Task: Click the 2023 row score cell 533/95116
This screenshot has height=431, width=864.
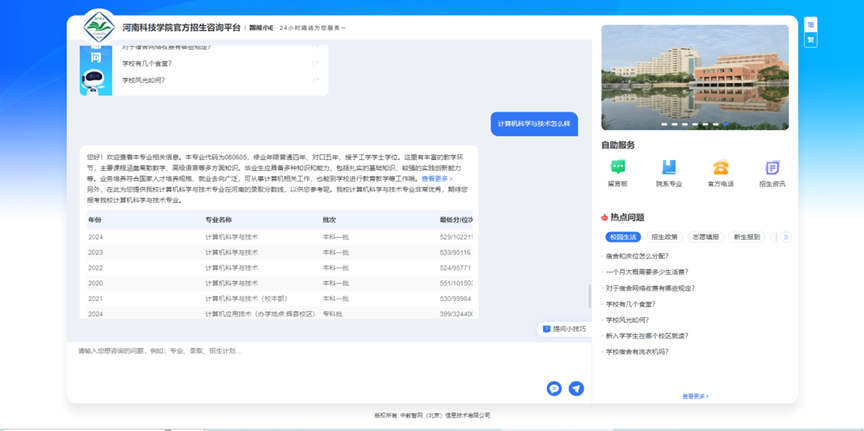Action: pyautogui.click(x=455, y=252)
